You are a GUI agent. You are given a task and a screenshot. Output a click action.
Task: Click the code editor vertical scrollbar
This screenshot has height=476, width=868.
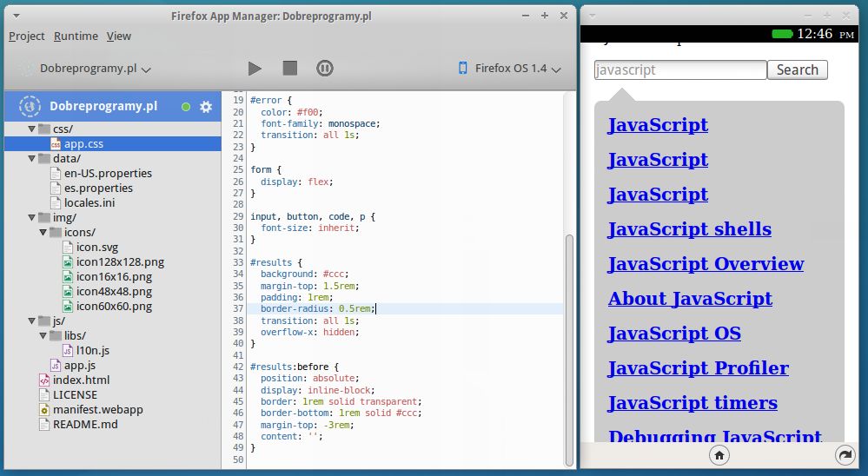(569, 350)
